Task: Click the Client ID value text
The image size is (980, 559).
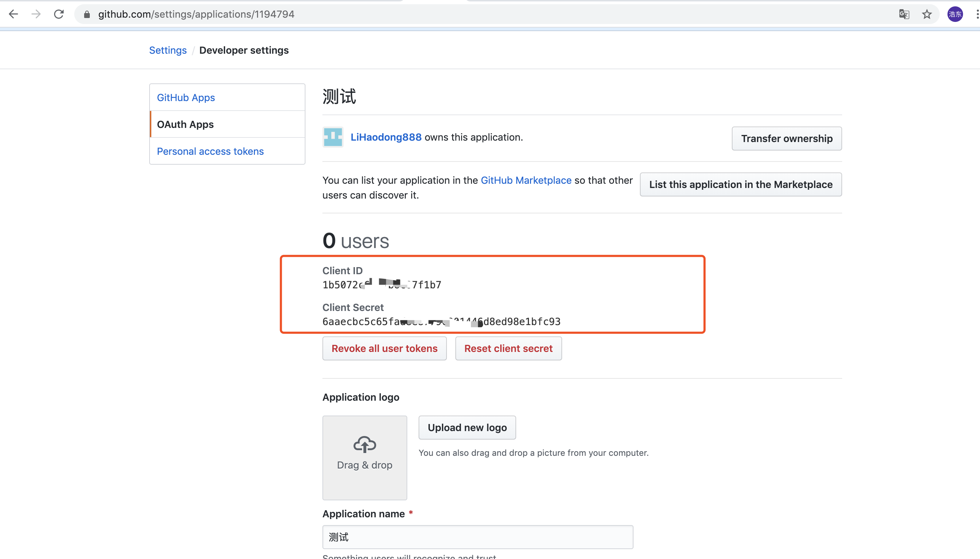Action: click(382, 285)
